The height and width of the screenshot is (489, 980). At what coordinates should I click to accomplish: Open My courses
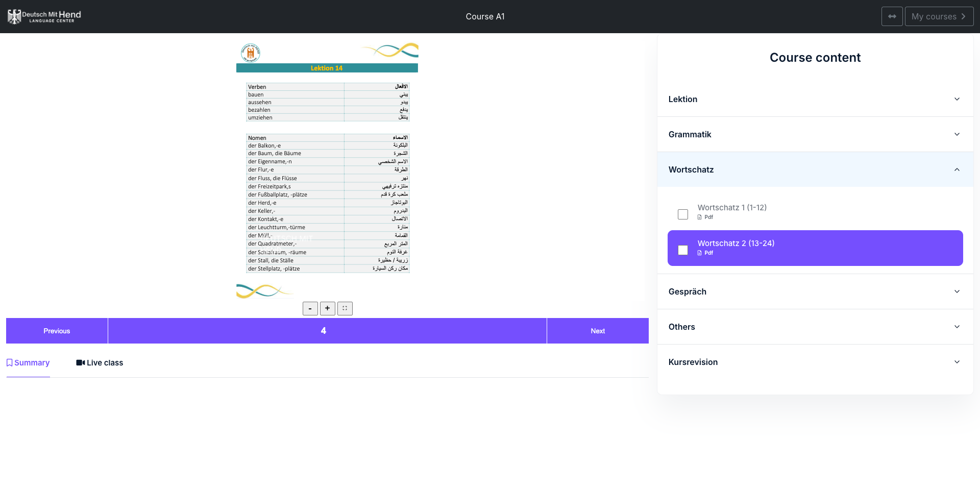(939, 16)
